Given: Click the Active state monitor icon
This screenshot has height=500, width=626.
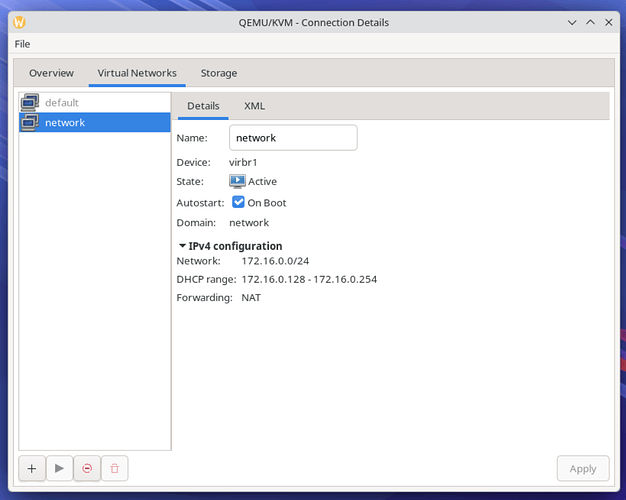Looking at the screenshot, I should click(x=237, y=181).
